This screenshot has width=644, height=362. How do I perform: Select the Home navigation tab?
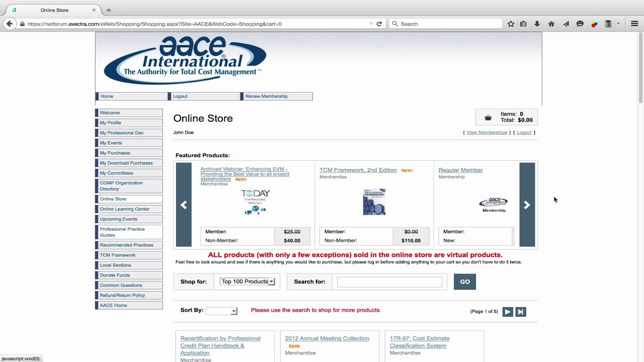[x=132, y=96]
